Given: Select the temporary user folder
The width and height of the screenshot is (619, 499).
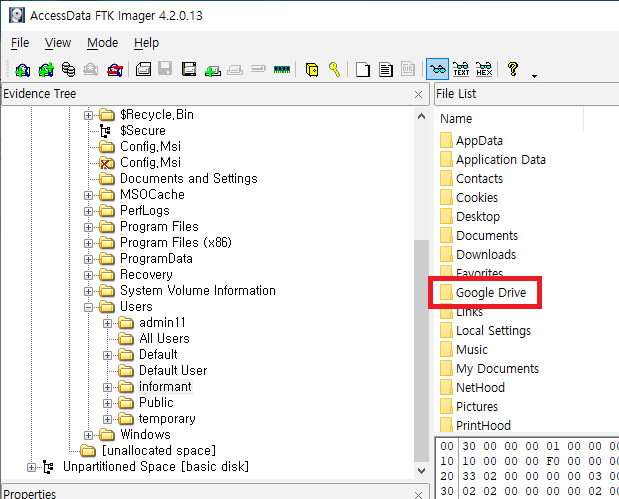Looking at the screenshot, I should tap(167, 418).
